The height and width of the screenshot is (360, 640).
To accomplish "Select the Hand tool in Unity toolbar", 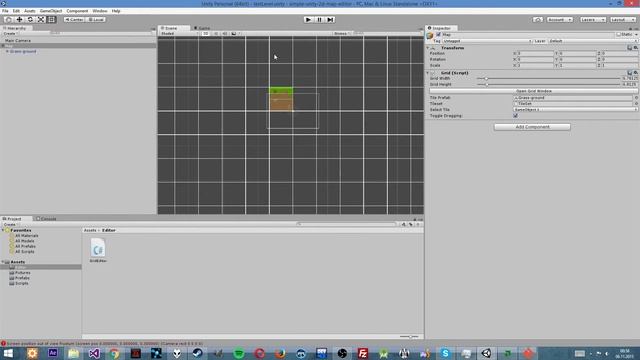I will 9,20.
